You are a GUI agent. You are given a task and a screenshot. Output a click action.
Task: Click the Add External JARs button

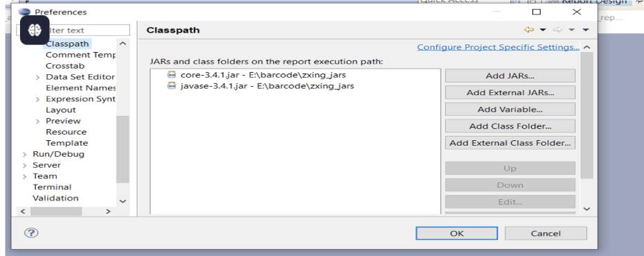tap(510, 92)
